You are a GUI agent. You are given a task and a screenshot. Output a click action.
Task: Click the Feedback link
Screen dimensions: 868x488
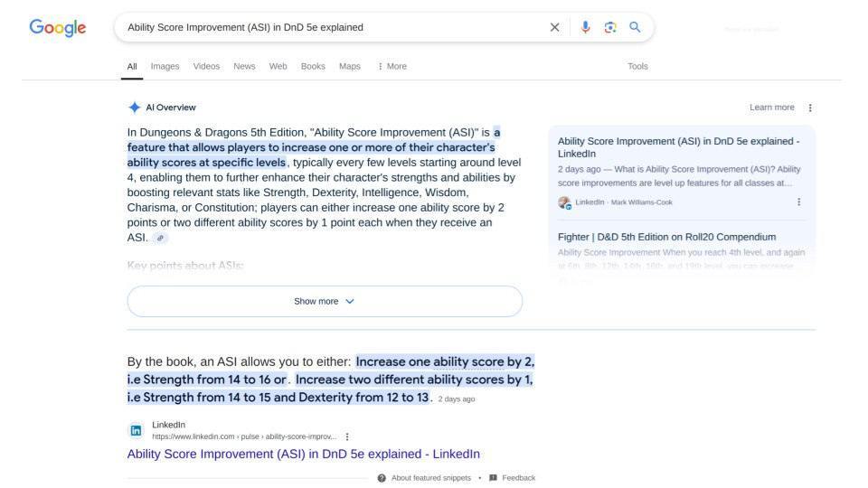pos(518,478)
